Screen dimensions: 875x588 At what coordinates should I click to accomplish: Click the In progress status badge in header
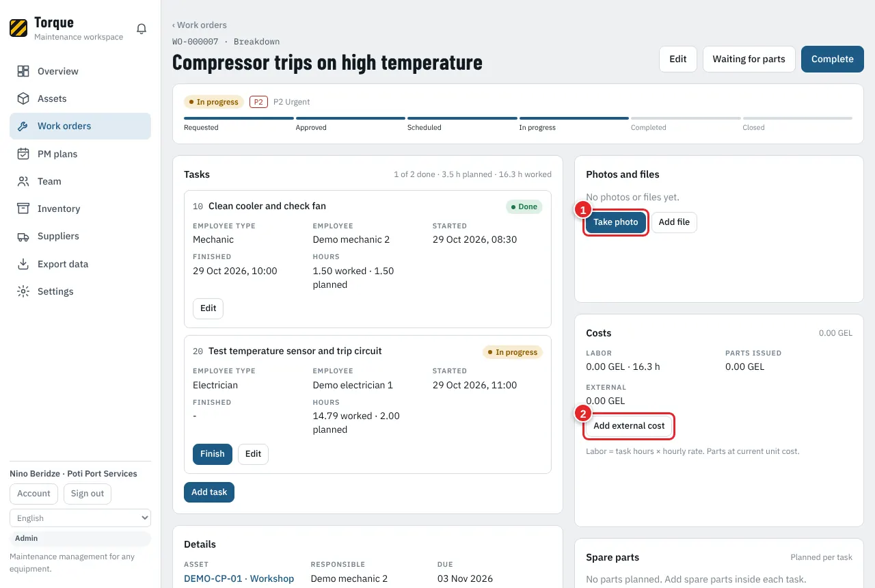click(x=214, y=102)
